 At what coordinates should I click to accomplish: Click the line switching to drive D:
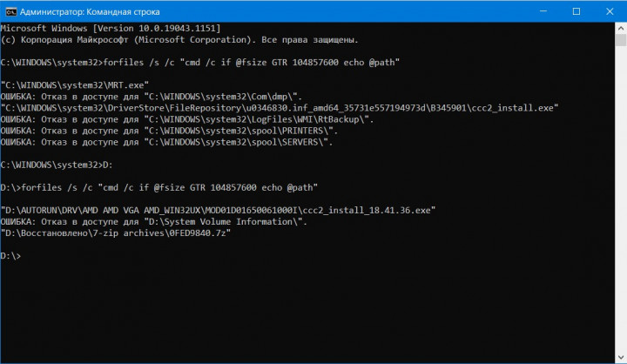[58, 164]
